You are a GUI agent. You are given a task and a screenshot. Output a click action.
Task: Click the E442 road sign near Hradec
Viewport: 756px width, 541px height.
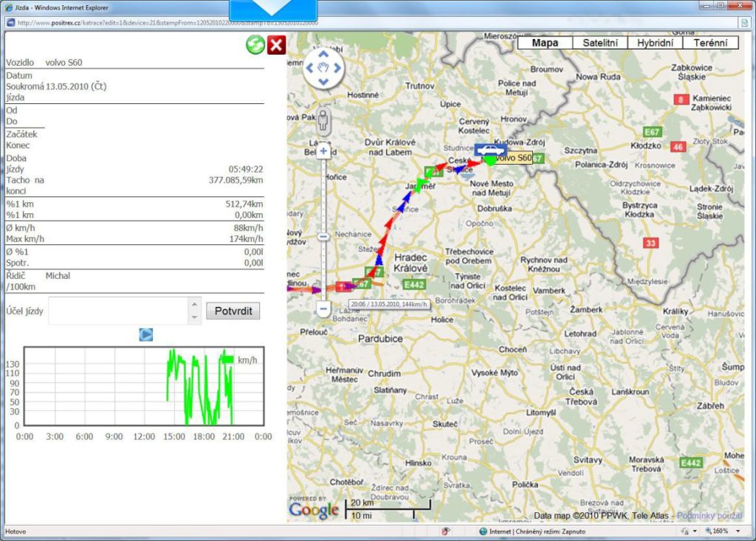pyautogui.click(x=413, y=284)
